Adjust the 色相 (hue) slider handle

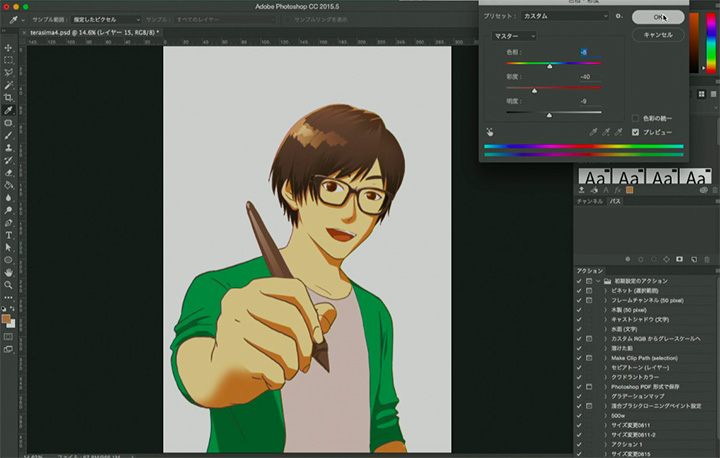(x=550, y=66)
